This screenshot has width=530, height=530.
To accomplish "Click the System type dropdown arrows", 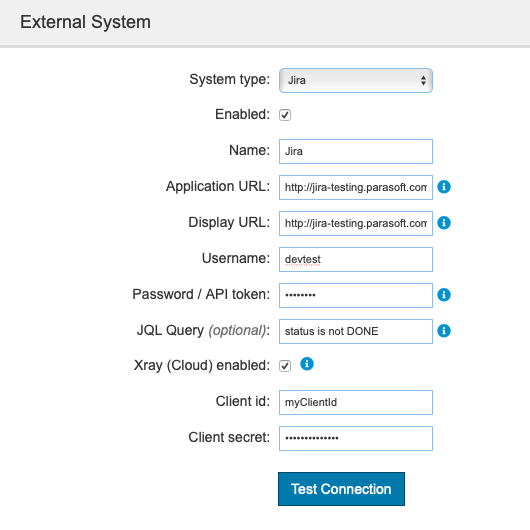I will point(423,80).
